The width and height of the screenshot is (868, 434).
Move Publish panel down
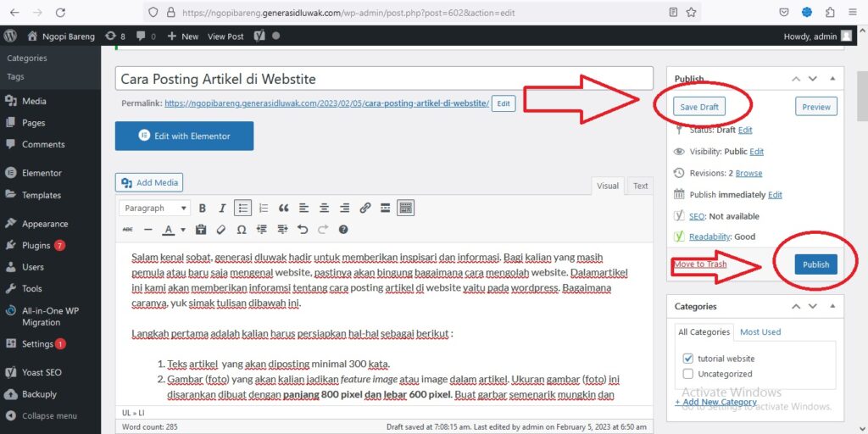click(x=813, y=79)
